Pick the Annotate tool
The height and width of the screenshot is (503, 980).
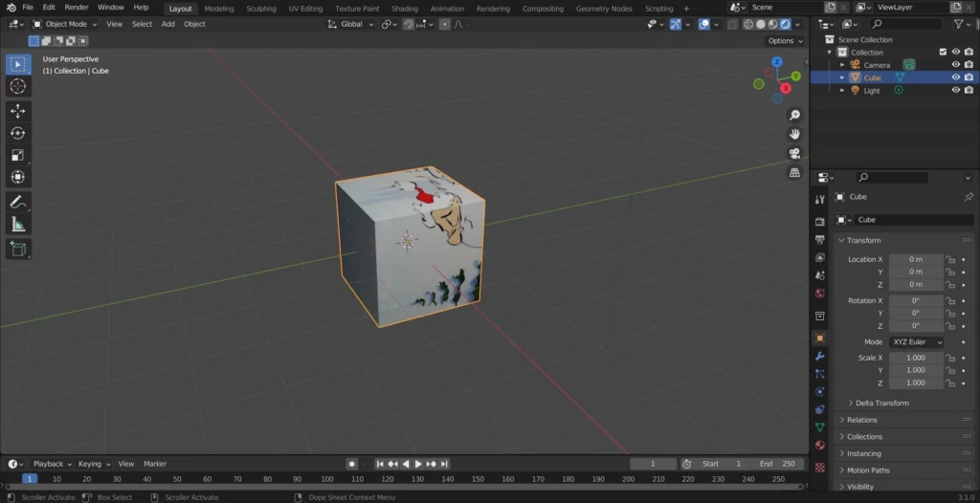pyautogui.click(x=18, y=202)
